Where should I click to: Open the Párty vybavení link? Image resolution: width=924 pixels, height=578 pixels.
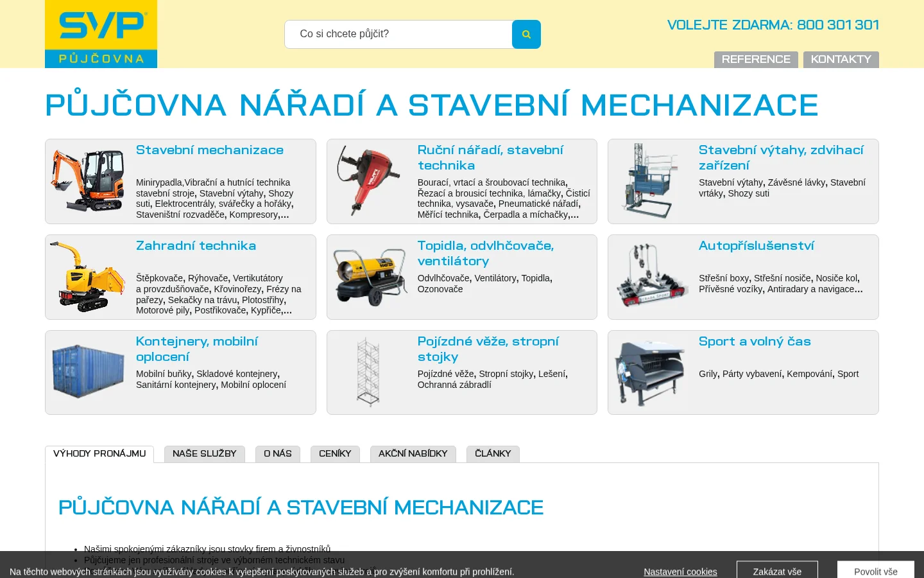pyautogui.click(x=752, y=374)
